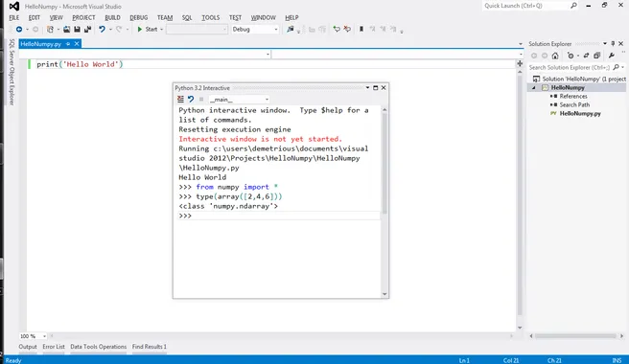Toggle bookmark icon in toolbar
The height and width of the screenshot is (364, 629).
pyautogui.click(x=361, y=30)
